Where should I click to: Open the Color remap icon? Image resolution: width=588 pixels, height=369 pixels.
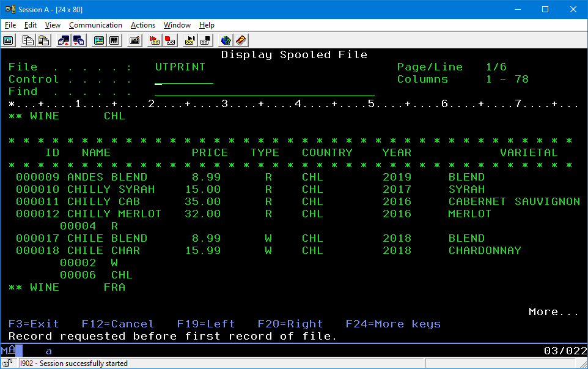tap(114, 40)
